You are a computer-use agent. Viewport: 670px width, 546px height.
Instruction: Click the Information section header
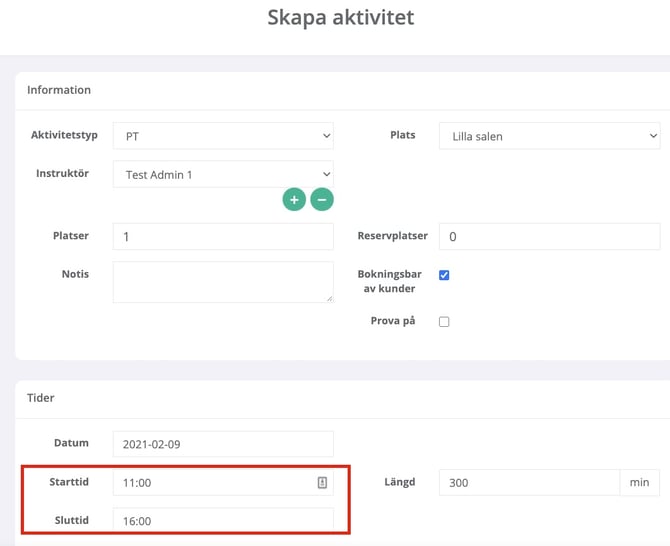tap(59, 90)
